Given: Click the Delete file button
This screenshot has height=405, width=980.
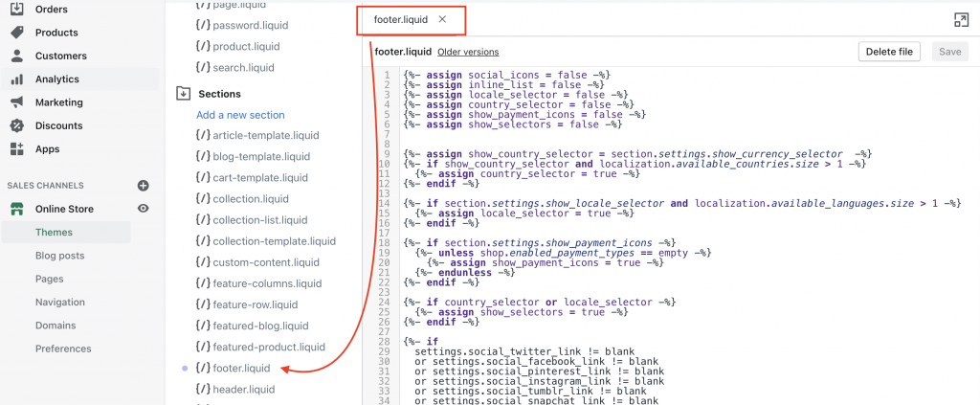Looking at the screenshot, I should pos(890,52).
